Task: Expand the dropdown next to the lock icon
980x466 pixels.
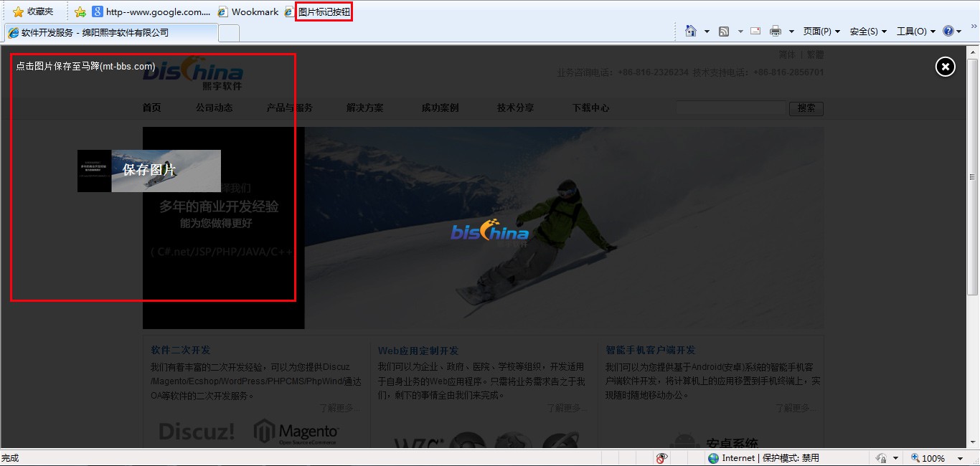Action: 895,459
